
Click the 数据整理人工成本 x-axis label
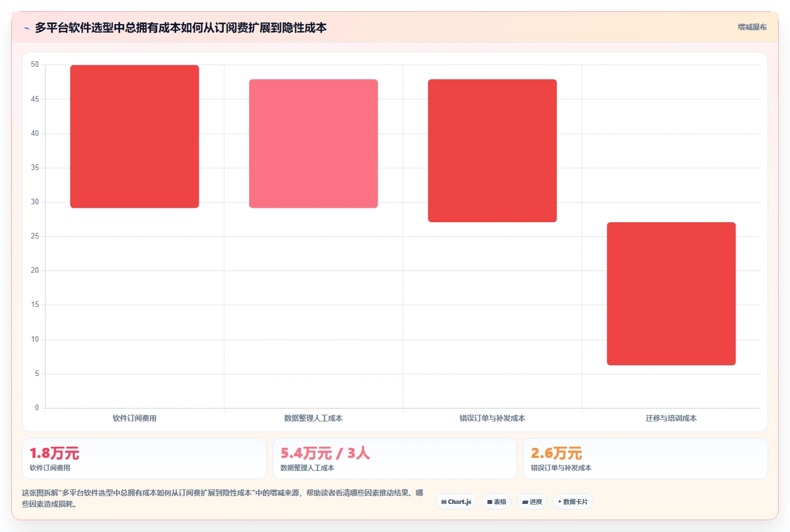tap(314, 418)
